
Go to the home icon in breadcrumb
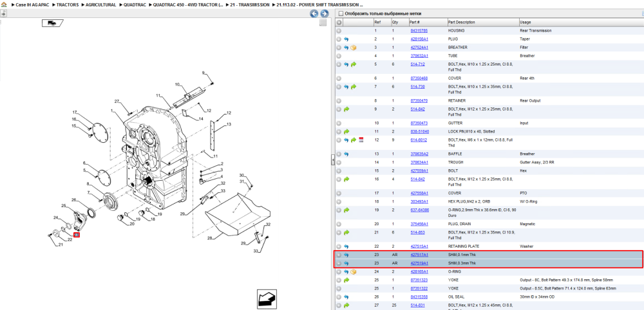click(4, 5)
